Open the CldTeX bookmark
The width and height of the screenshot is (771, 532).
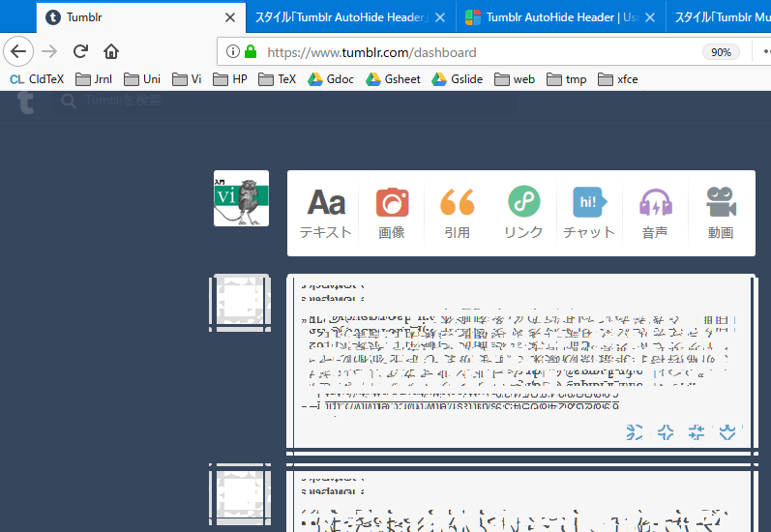coord(37,79)
